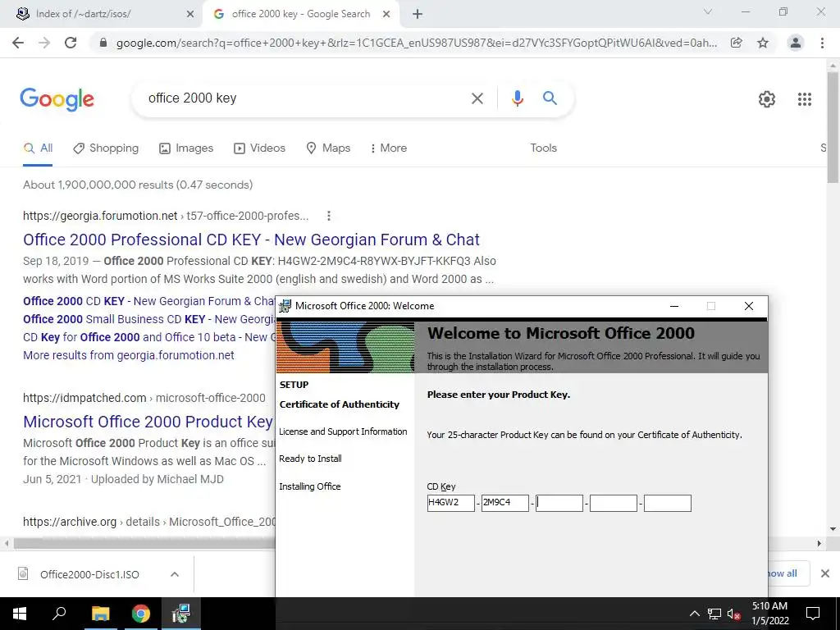The height and width of the screenshot is (630, 840).
Task: Open a new Chrome tab
Action: pos(418,14)
